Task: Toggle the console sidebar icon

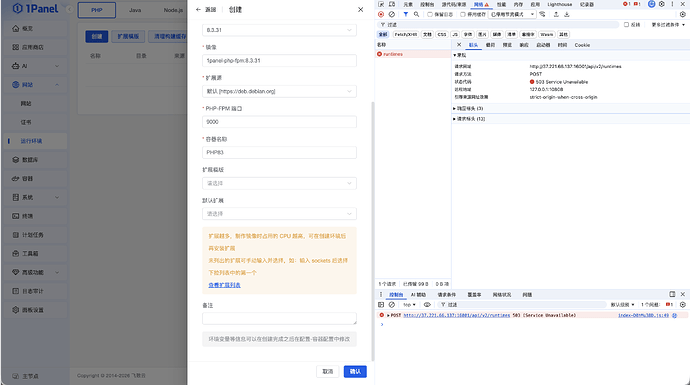Action: [381, 304]
